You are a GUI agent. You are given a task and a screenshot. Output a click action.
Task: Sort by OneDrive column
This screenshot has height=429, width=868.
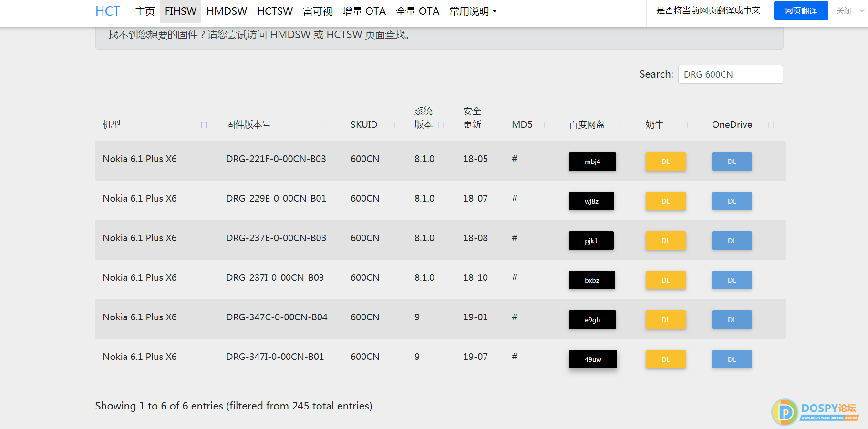coord(732,124)
